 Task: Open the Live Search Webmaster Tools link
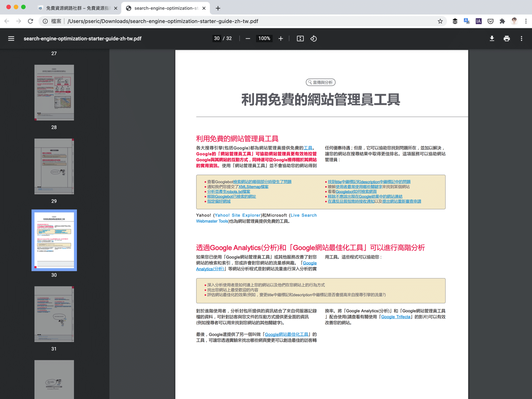[256, 218]
